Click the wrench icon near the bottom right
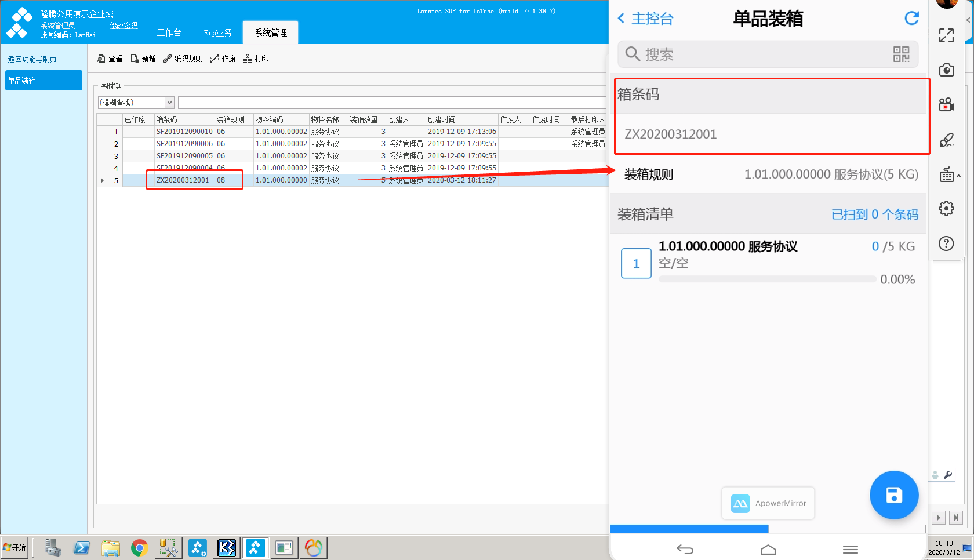This screenshot has height=560, width=974. pyautogui.click(x=948, y=475)
